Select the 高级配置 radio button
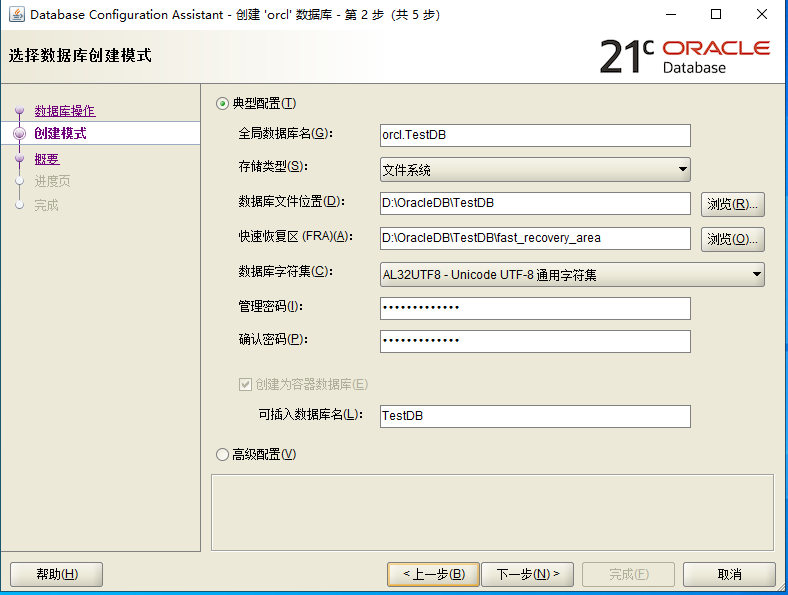The image size is (788, 595). (x=222, y=455)
